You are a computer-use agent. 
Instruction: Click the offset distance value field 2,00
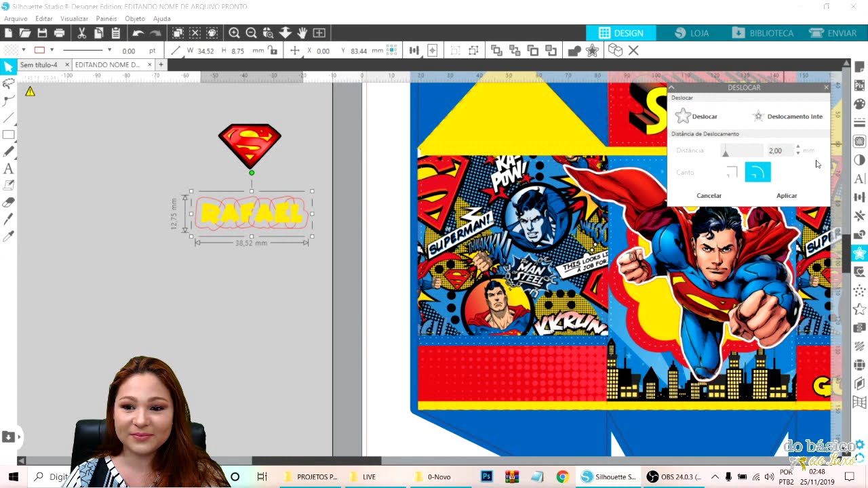[x=780, y=150]
